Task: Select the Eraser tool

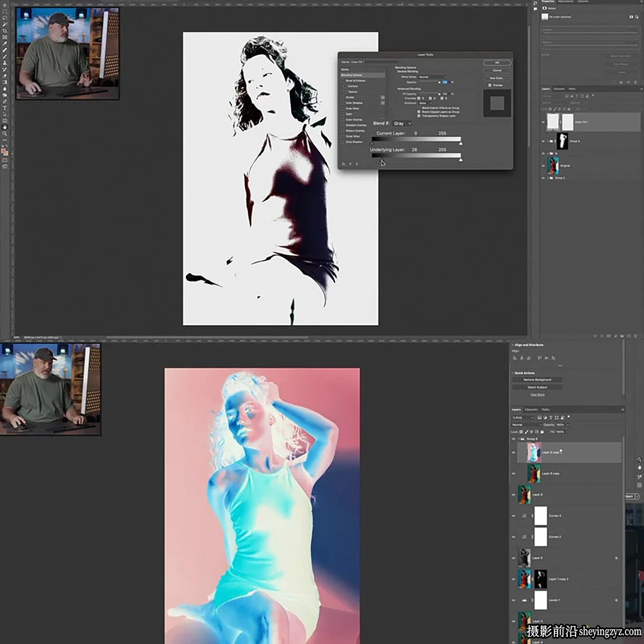Action: [x=5, y=76]
